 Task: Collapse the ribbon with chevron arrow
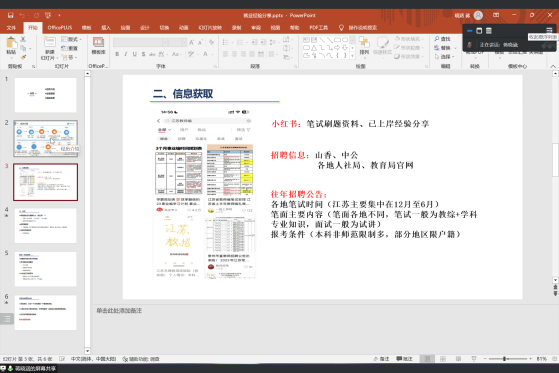tap(553, 66)
